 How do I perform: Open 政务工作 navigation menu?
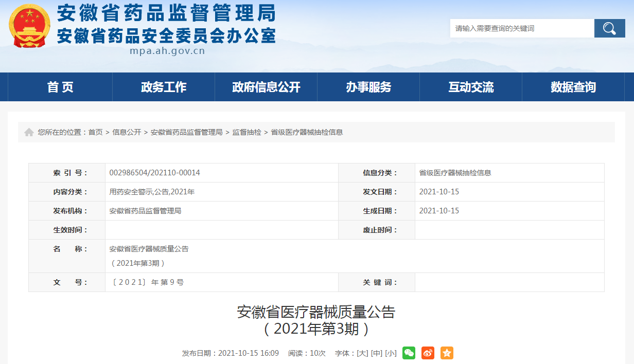[x=164, y=87]
